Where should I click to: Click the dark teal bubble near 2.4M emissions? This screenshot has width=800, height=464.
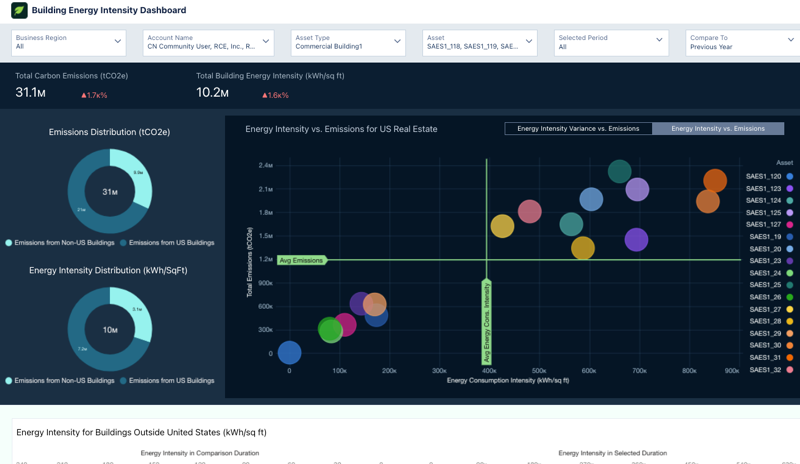619,172
